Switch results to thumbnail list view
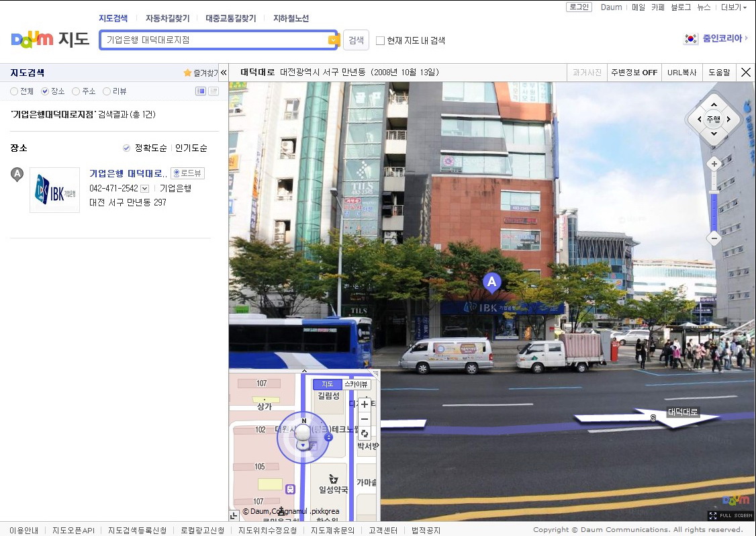This screenshot has width=756, height=536. click(x=201, y=91)
